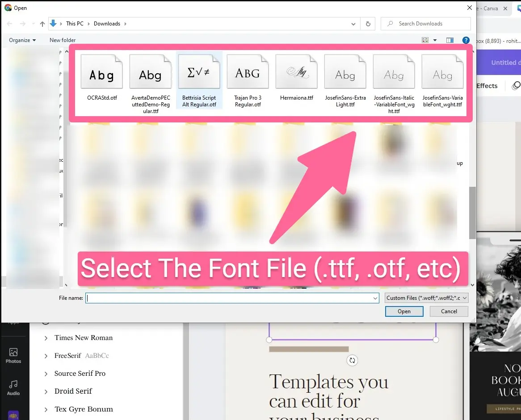Click the Back navigation arrow
521x420 pixels.
tap(10, 24)
